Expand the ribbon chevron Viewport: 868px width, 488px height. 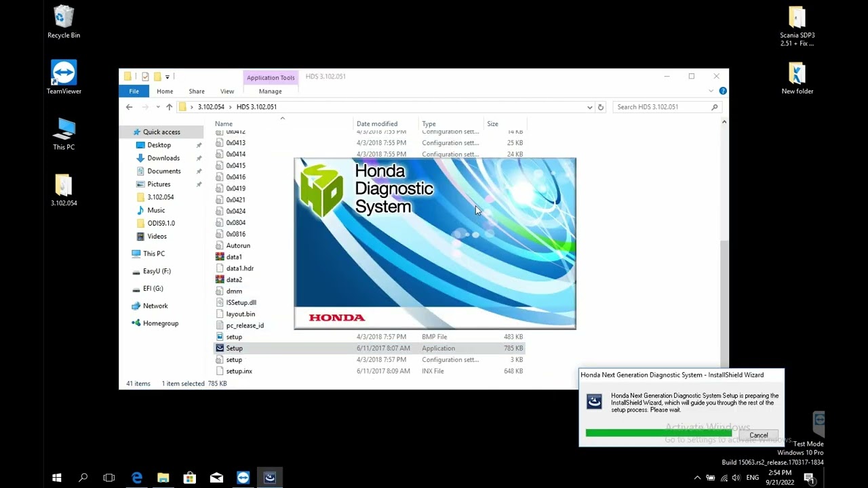pyautogui.click(x=711, y=91)
